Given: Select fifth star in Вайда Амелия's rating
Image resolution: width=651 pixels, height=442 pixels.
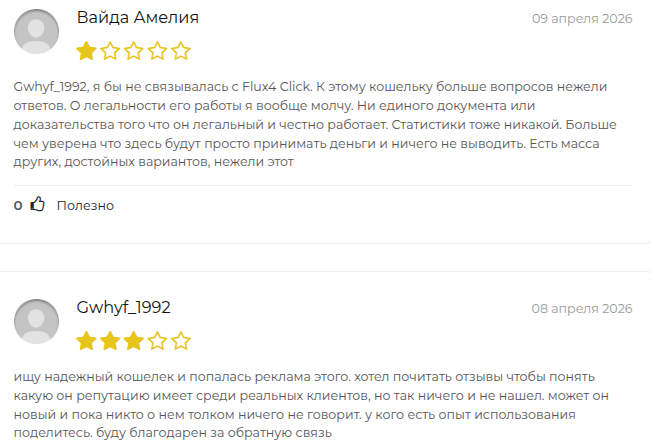Looking at the screenshot, I should click(181, 50).
